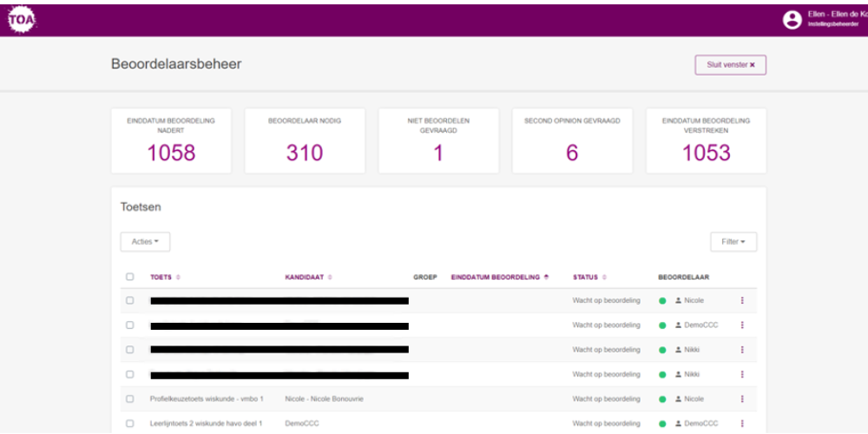Click the sort arrows beside the TOETS header
Viewport: 868px width, 434px height.
tap(178, 278)
